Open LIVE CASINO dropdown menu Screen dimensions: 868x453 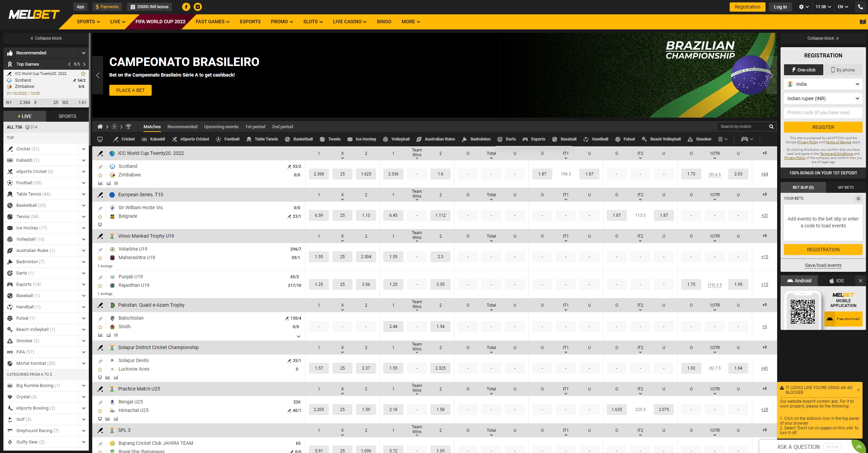[349, 22]
